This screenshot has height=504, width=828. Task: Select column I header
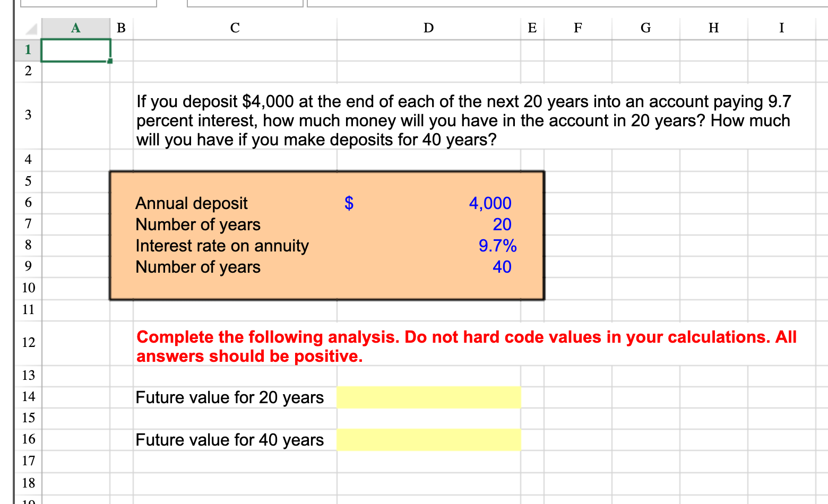click(x=781, y=28)
